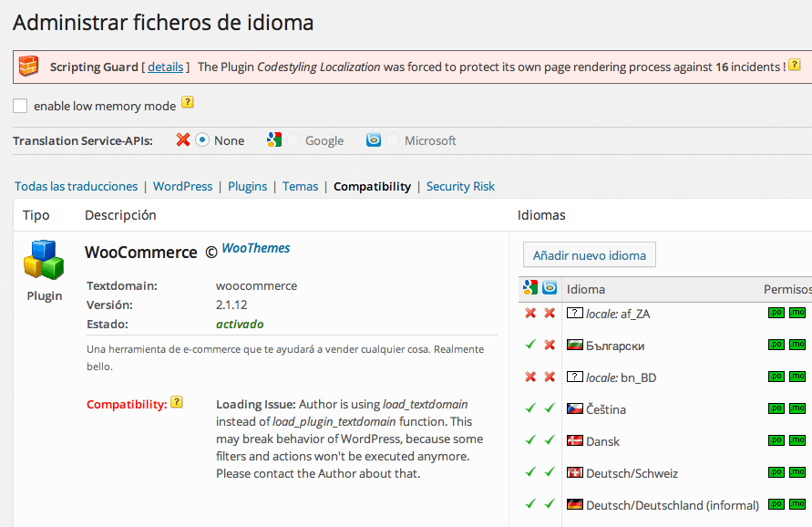Click Añadir nuevo idioma button
Screen dimensions: 812x527
590,255
